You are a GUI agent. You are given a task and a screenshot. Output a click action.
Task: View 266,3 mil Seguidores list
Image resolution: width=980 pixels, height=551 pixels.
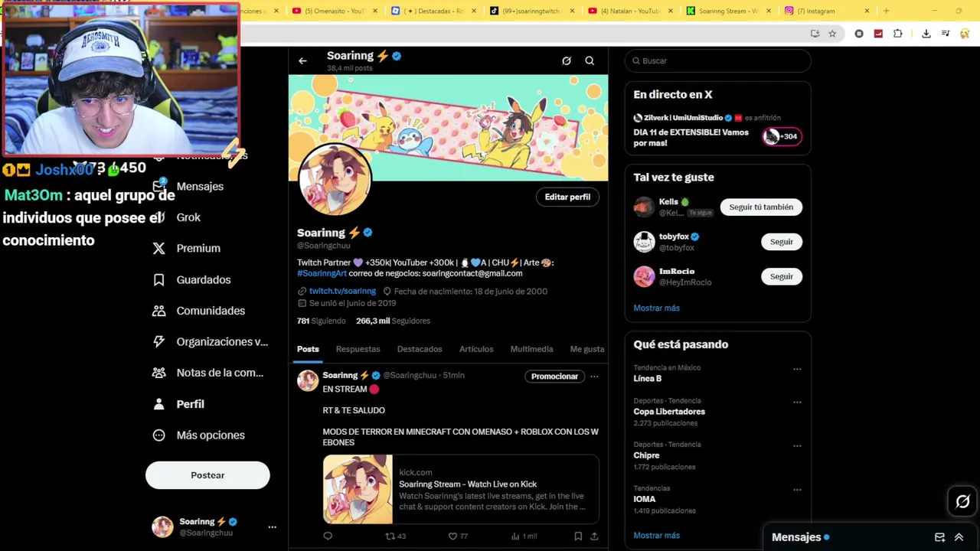coord(393,321)
